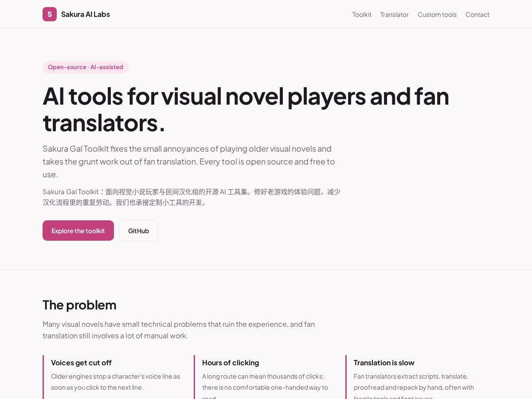Select the "Voices get cut off" card title
The width and height of the screenshot is (532, 399).
(81, 363)
